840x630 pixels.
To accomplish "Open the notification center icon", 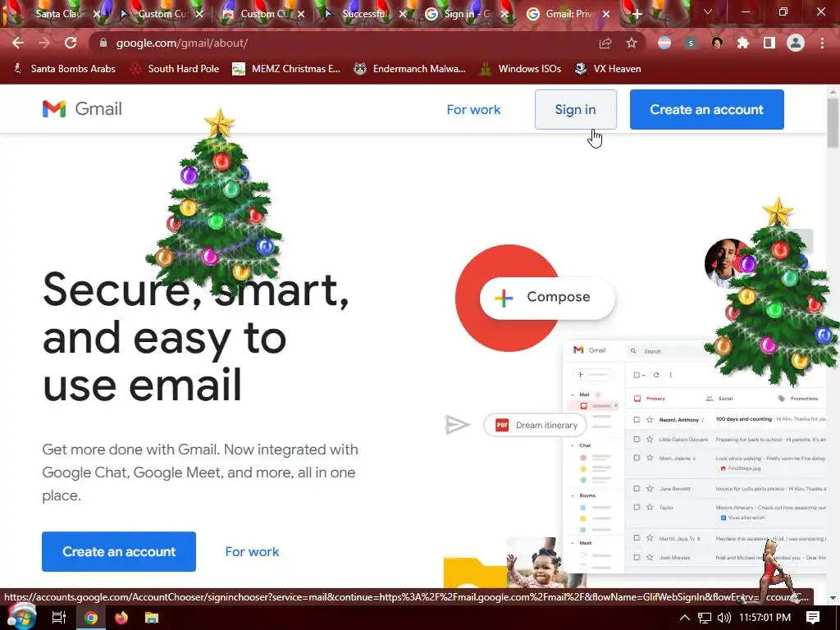I will tap(813, 618).
